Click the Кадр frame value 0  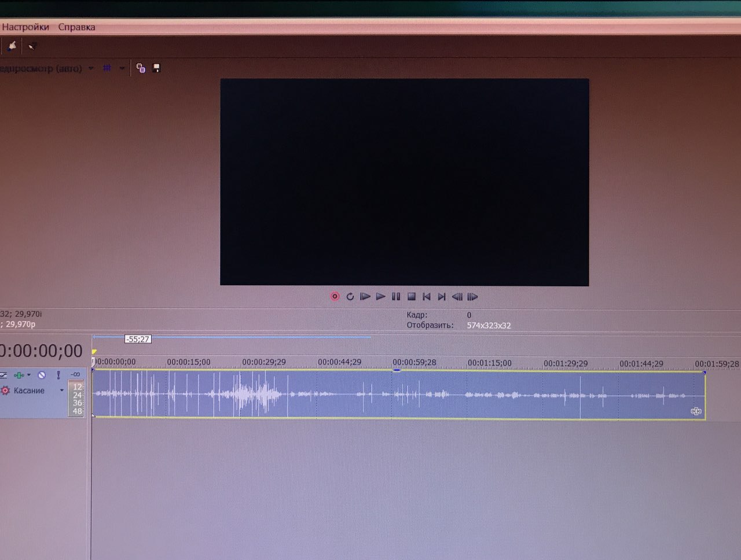pyautogui.click(x=469, y=315)
